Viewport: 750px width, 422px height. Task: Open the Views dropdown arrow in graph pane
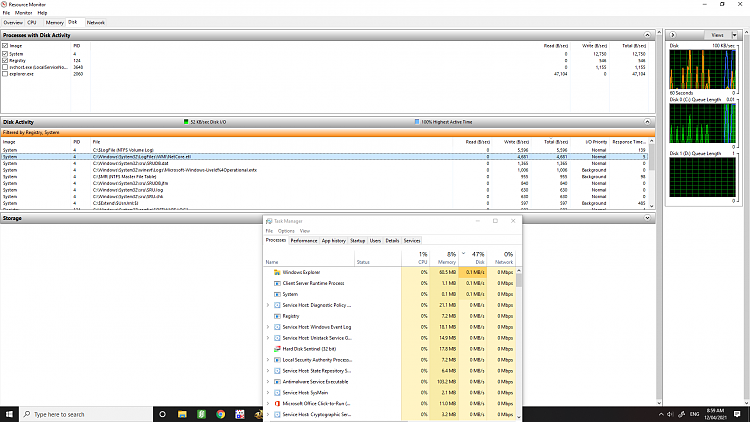point(735,35)
